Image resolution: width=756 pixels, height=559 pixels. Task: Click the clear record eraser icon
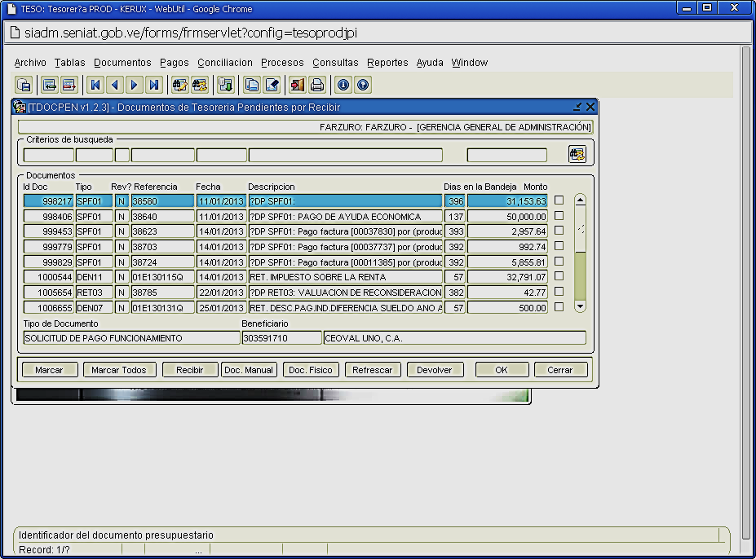tap(272, 86)
